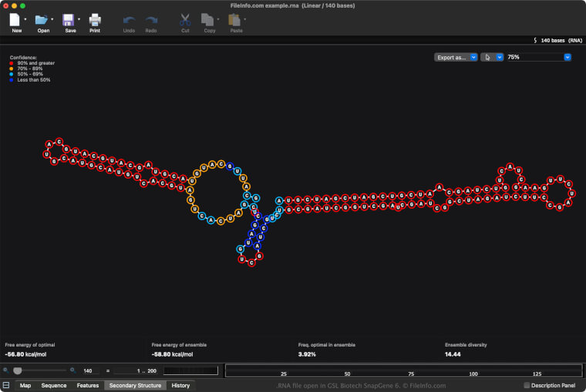Click the zoom slider handle

click(18, 370)
